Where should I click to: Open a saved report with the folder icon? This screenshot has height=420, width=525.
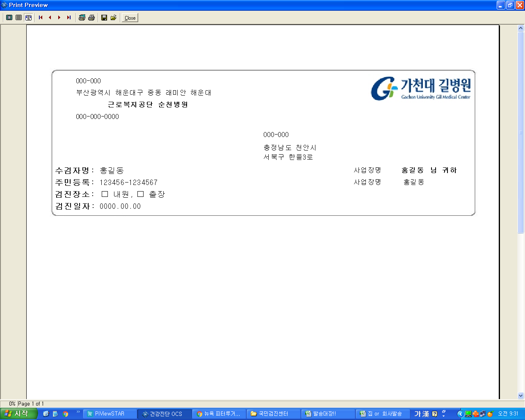pos(114,18)
